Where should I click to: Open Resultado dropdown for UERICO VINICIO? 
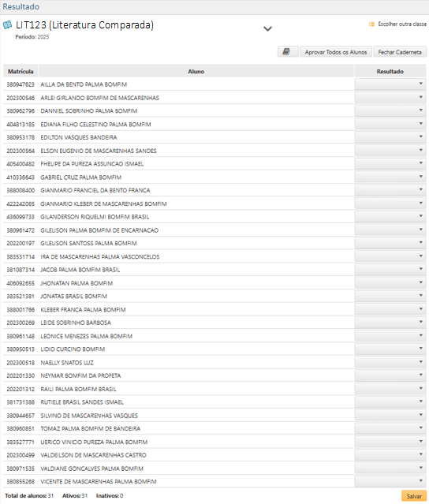point(390,442)
